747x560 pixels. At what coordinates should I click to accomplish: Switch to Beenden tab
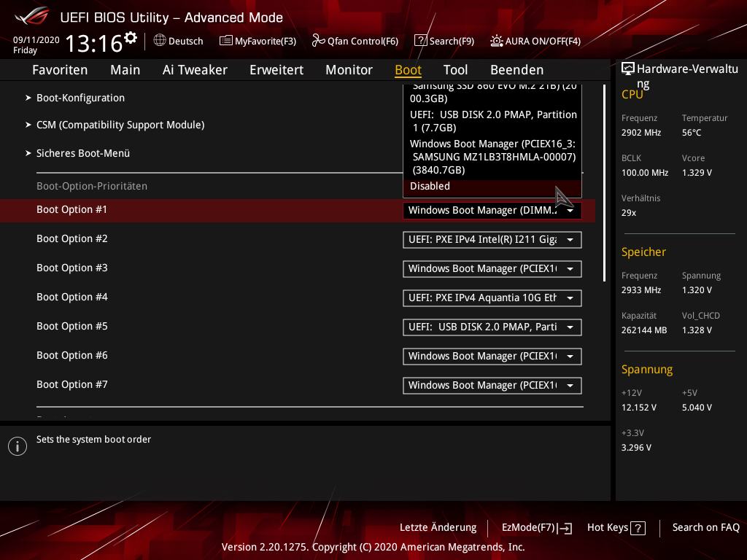[517, 70]
